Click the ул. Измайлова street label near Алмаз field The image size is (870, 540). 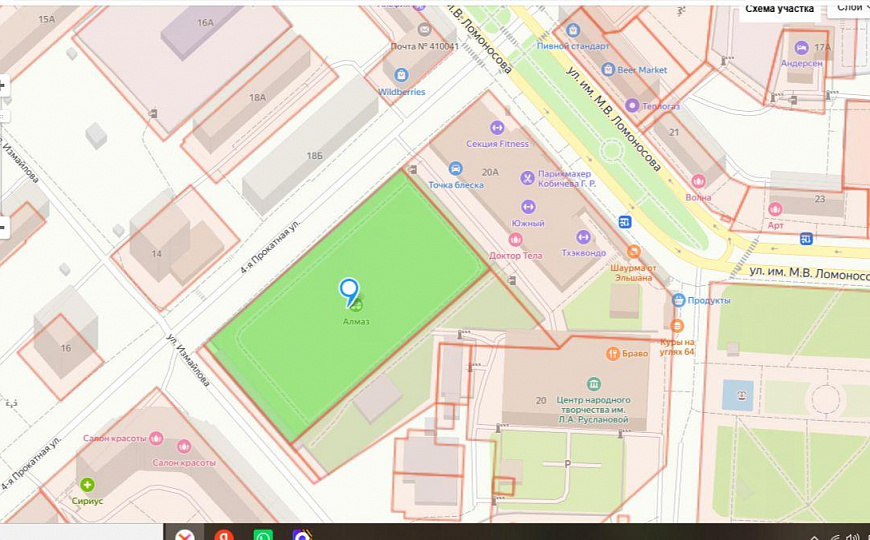click(x=188, y=361)
